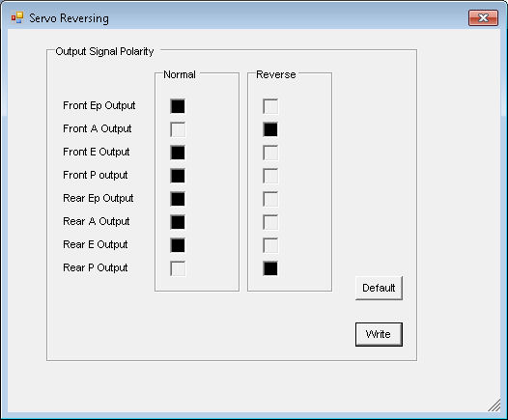
Task: Toggle Normal checkbox for Rear A Output
Action: point(178,222)
